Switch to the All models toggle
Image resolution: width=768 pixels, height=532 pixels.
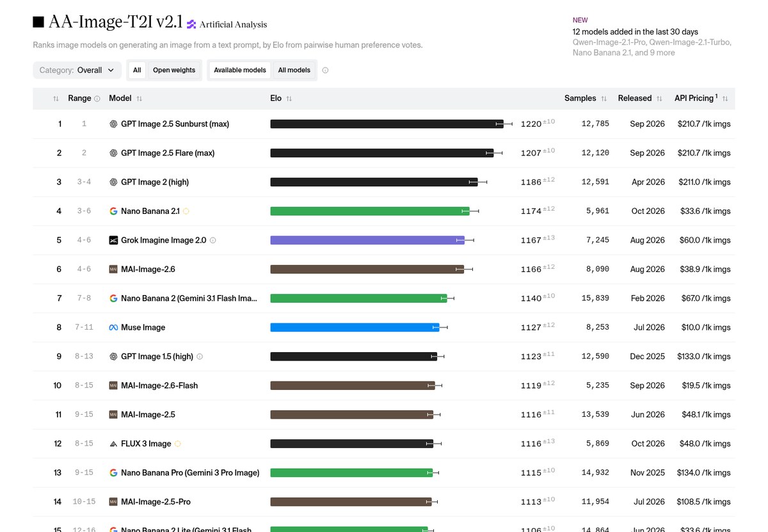294,70
